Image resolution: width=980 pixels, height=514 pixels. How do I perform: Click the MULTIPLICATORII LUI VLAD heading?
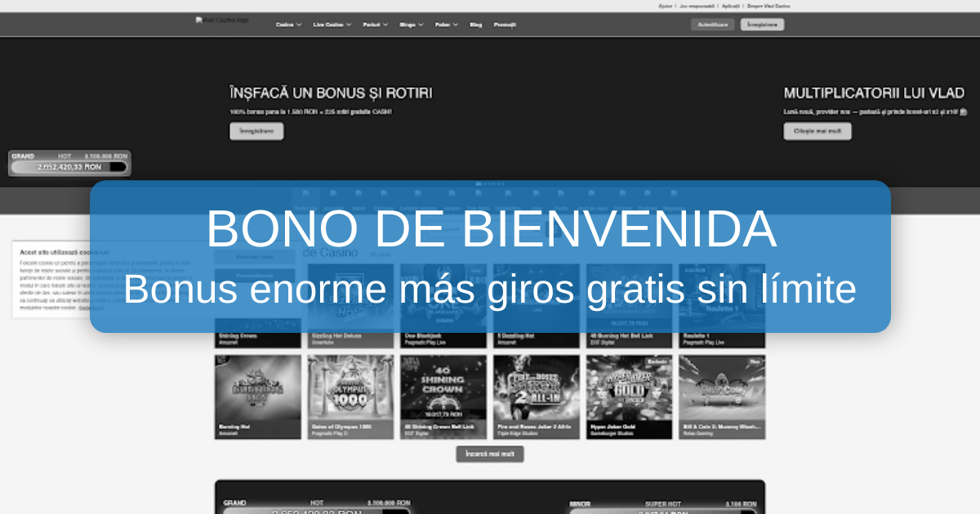click(874, 93)
